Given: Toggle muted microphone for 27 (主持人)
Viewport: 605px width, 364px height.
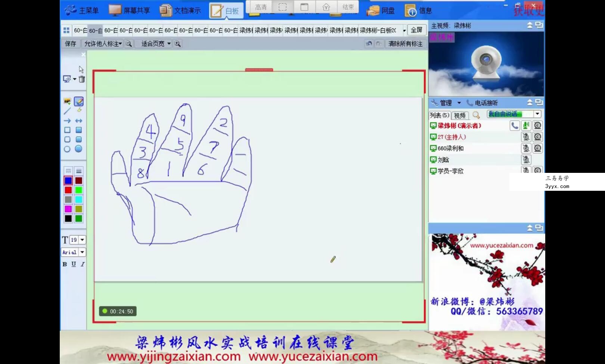Looking at the screenshot, I should pyautogui.click(x=526, y=137).
